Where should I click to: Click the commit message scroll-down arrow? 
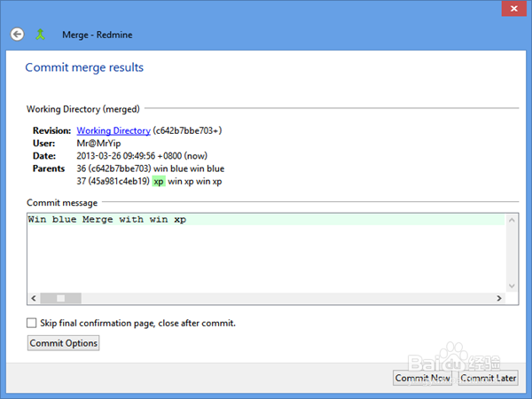(x=512, y=286)
